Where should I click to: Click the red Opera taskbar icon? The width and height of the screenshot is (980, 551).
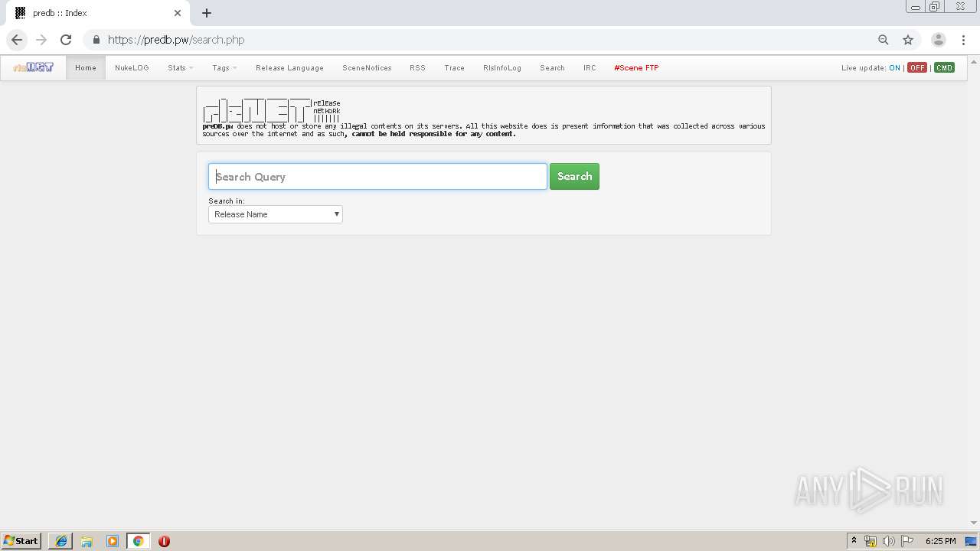(164, 541)
